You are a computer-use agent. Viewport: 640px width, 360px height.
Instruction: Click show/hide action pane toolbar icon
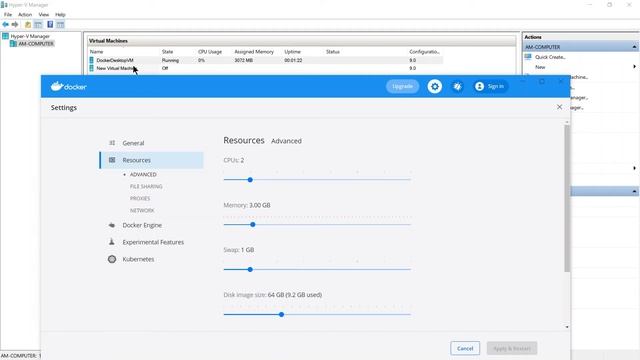(x=60, y=24)
